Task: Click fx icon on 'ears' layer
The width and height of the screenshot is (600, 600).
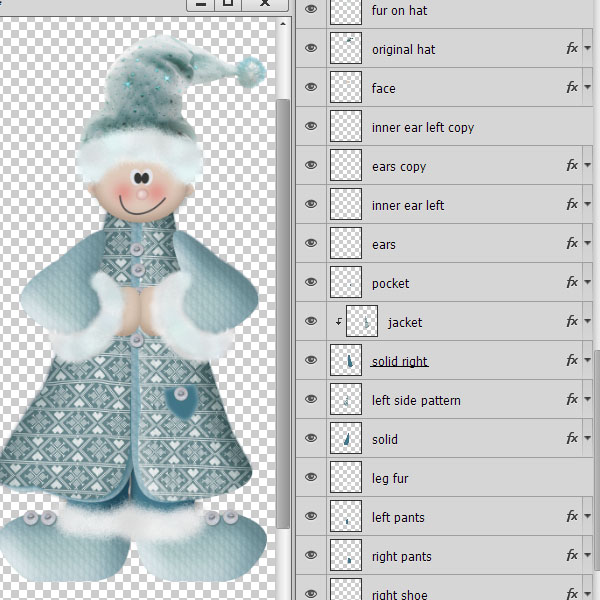Action: click(x=572, y=243)
